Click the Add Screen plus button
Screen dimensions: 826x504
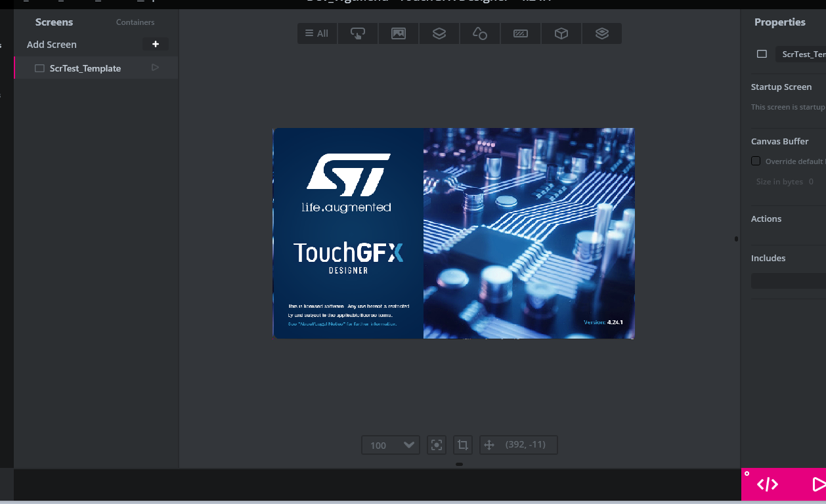click(x=156, y=44)
